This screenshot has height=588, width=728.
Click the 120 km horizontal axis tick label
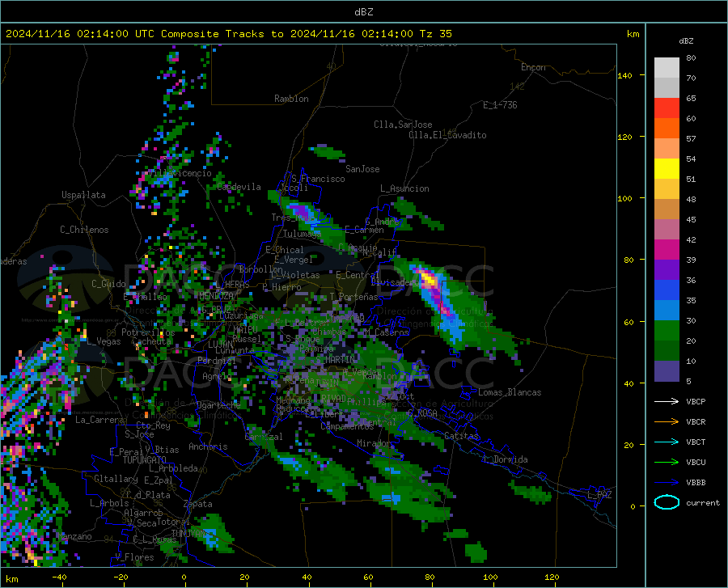[552, 577]
